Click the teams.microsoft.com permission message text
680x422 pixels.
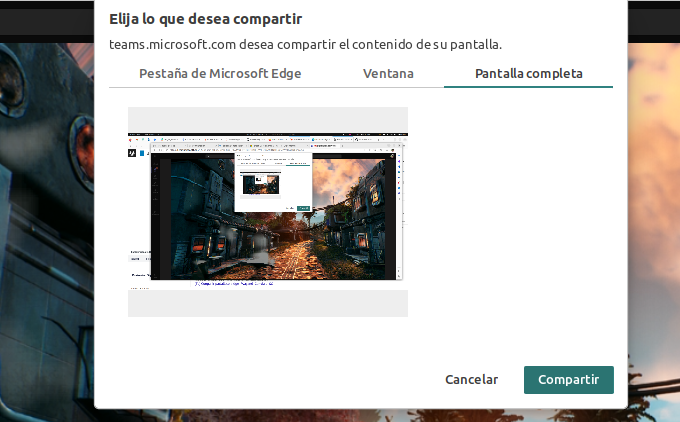[x=305, y=44]
